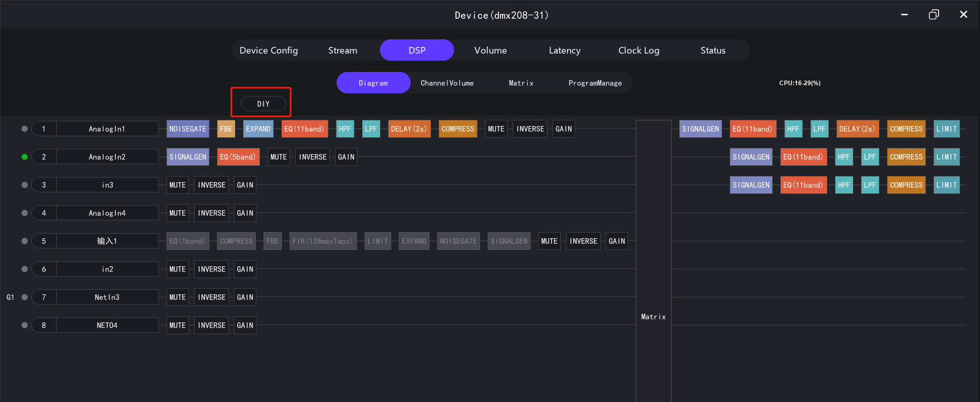
Task: Click G1 group label beside channel 7
Action: pos(10,297)
